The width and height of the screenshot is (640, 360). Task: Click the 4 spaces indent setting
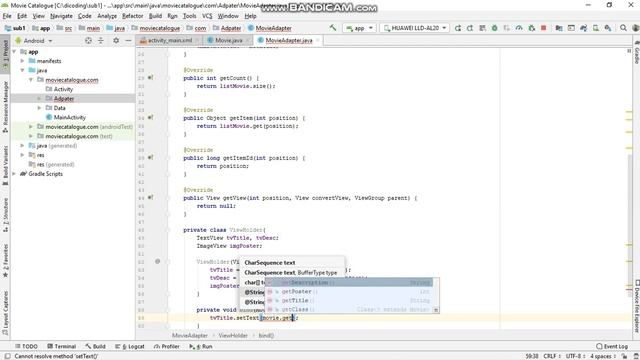[x=602, y=356]
